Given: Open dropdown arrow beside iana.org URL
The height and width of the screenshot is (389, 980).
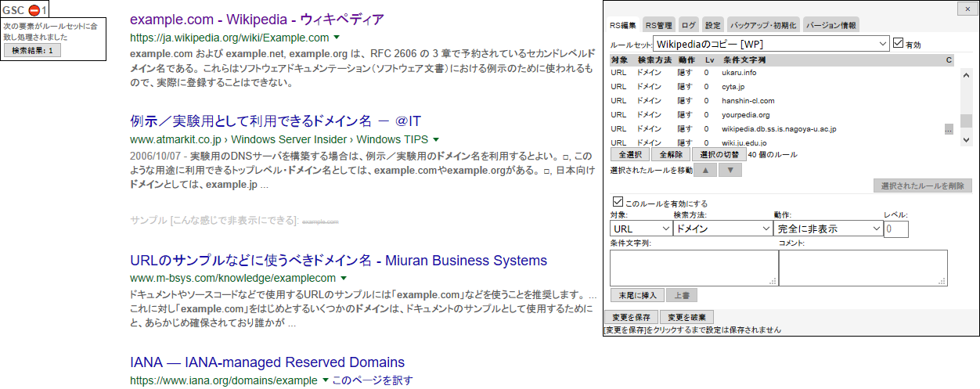Looking at the screenshot, I should pos(326,380).
